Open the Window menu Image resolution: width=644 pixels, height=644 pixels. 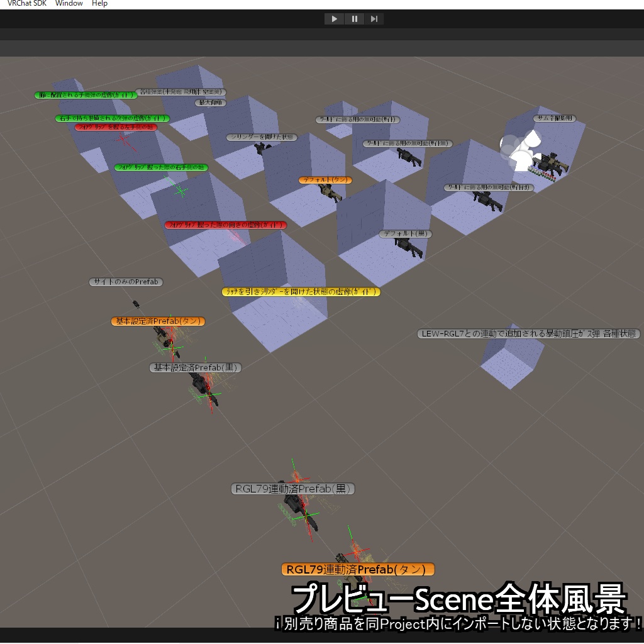click(68, 3)
